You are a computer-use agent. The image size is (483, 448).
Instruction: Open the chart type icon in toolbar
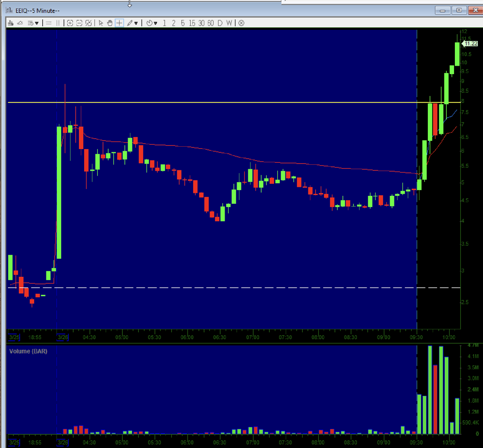point(10,23)
